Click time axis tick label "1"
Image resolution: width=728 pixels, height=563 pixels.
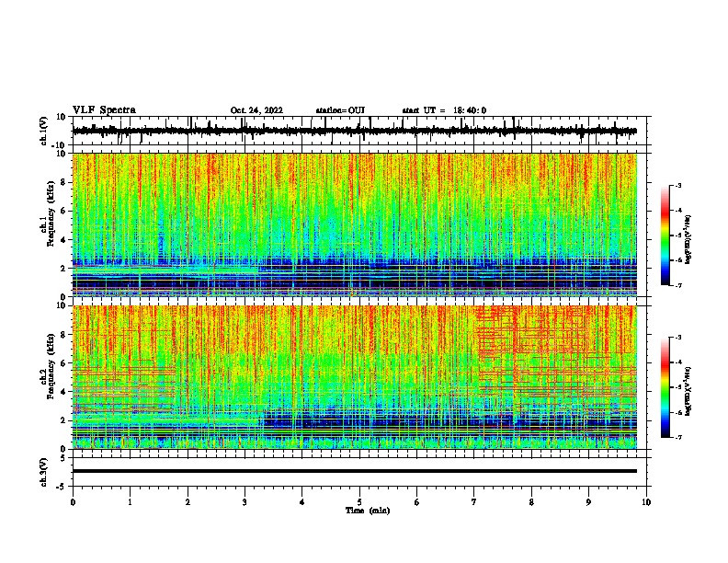click(130, 502)
